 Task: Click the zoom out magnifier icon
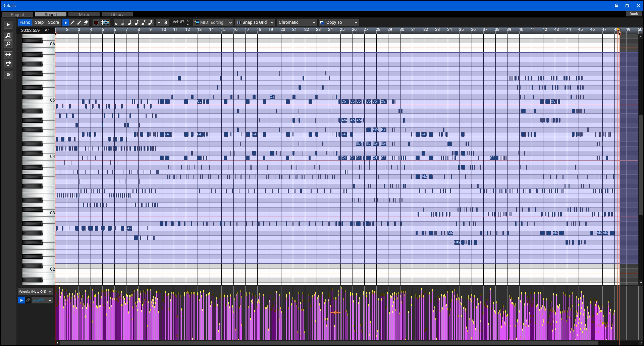[x=8, y=44]
